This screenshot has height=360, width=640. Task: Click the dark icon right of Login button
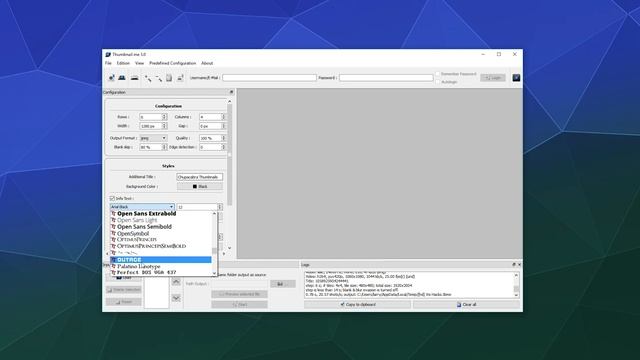516,78
